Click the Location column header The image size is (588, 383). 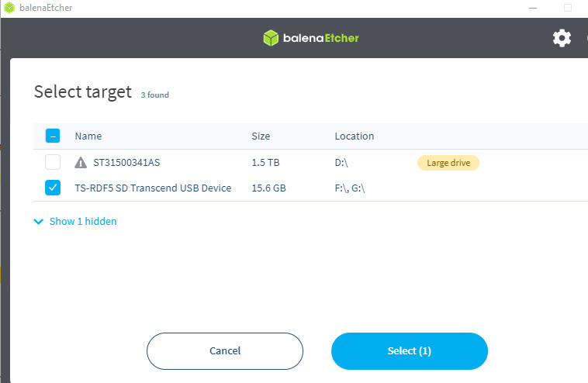(354, 136)
